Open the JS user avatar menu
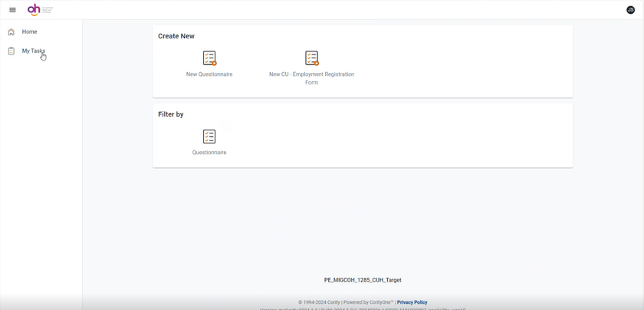Screen dimensions: 644x310 630,10
